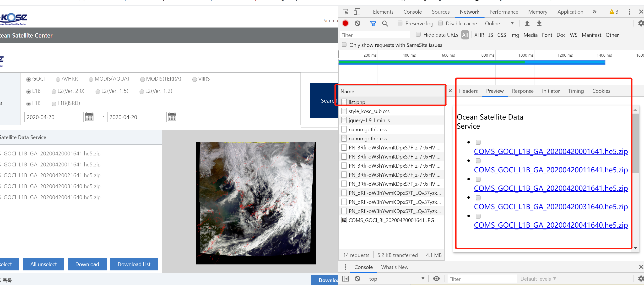644x285 pixels.
Task: Open the Sources panel tab
Action: (x=440, y=12)
